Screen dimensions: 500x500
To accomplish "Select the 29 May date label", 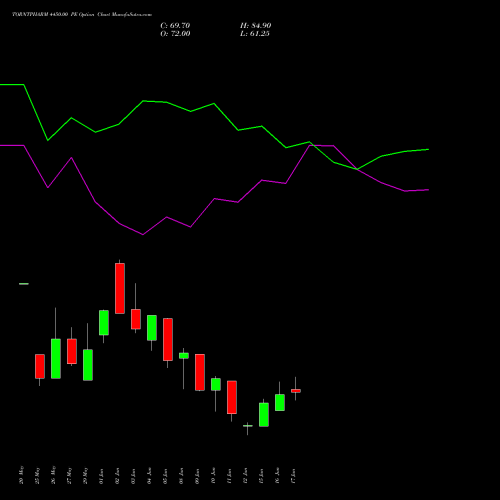I will pyautogui.click(x=86, y=475).
